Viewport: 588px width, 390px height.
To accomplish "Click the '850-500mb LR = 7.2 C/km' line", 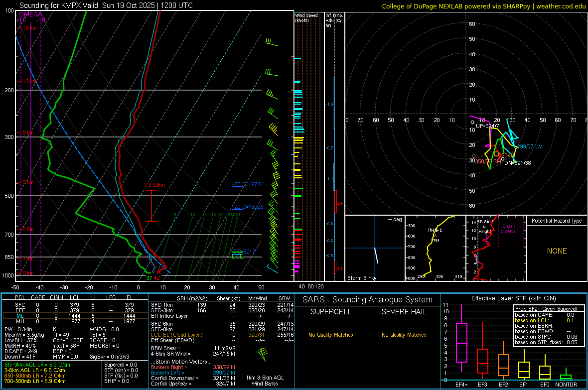I will point(35,376).
